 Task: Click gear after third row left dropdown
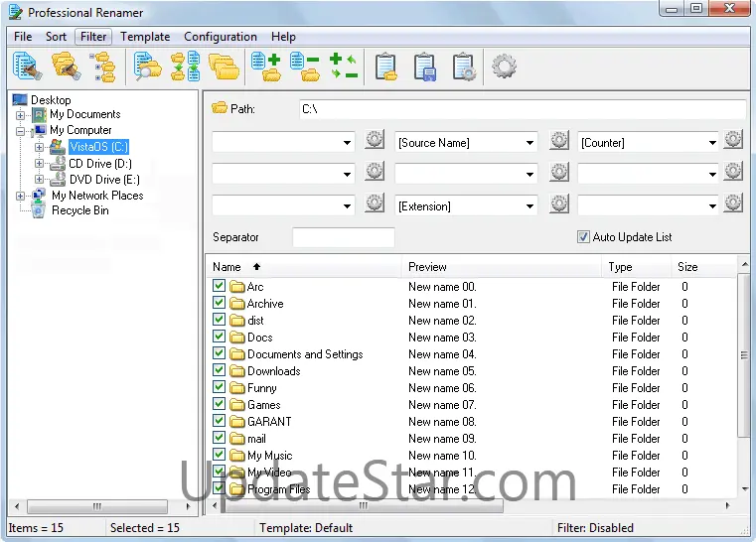coord(375,203)
